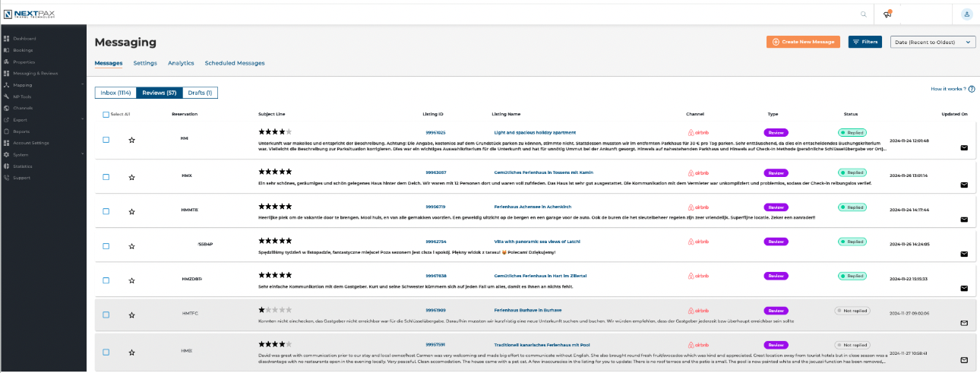
Task: Open NP Tools in the sidebar
Action: (x=22, y=96)
